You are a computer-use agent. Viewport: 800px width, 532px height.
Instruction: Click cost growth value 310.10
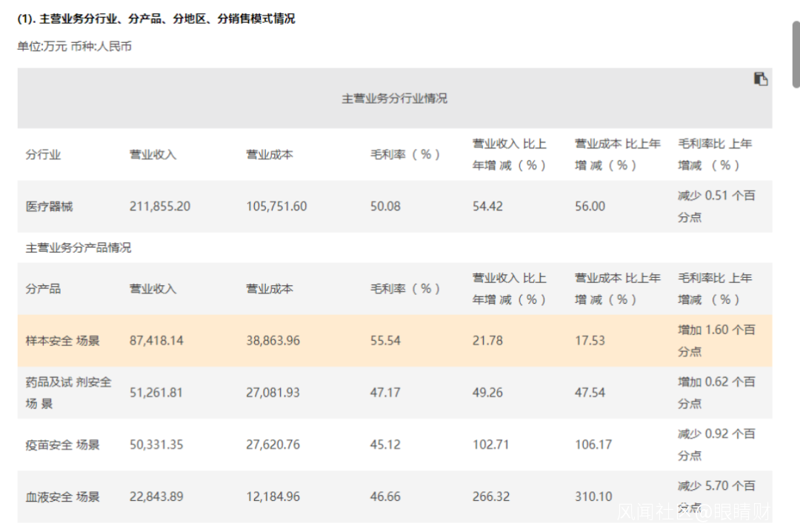[593, 496]
